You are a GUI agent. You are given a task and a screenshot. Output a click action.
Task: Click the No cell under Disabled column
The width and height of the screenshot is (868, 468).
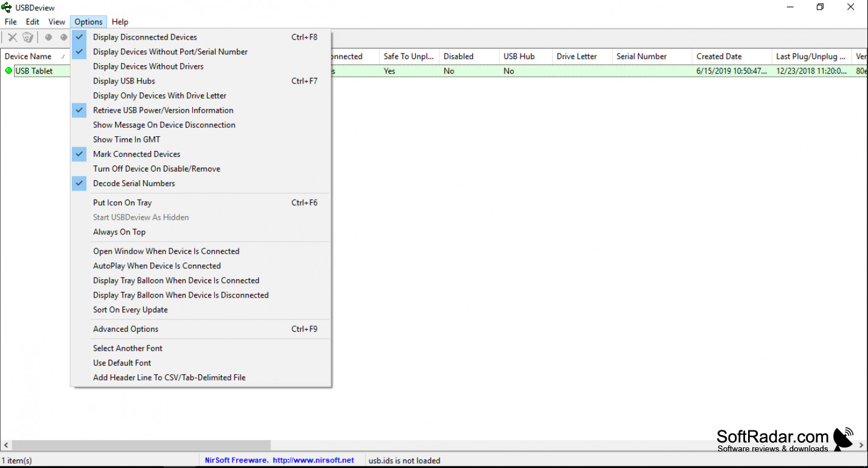coord(449,71)
